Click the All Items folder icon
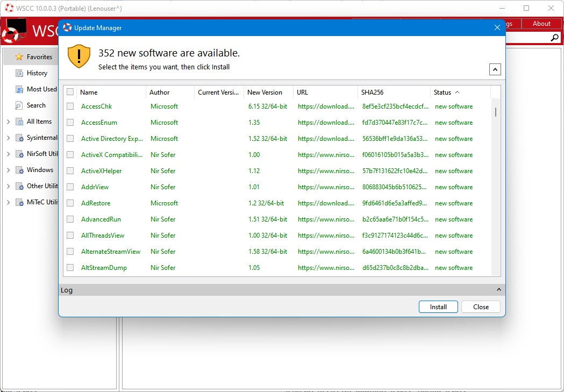The width and height of the screenshot is (564, 392). 19,122
